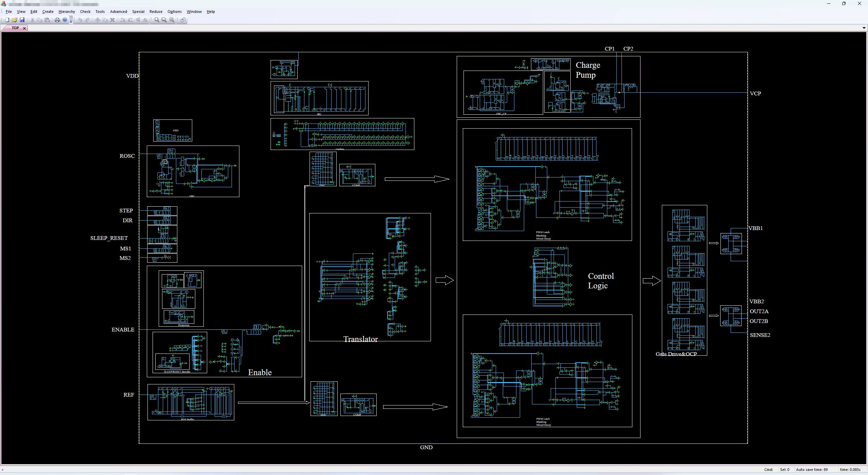Open the Check menu
Screen dimensions: 868x475
point(85,12)
